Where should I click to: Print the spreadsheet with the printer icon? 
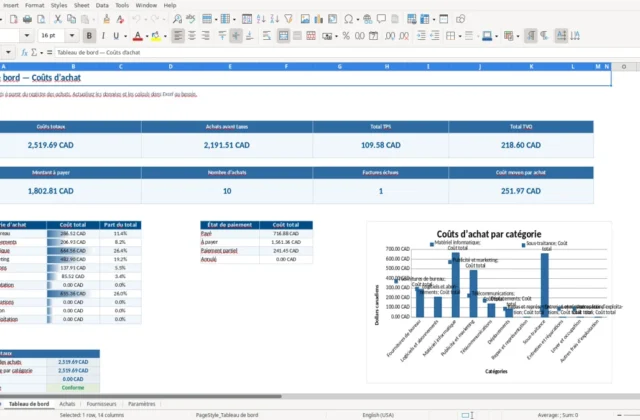[x=27, y=19]
